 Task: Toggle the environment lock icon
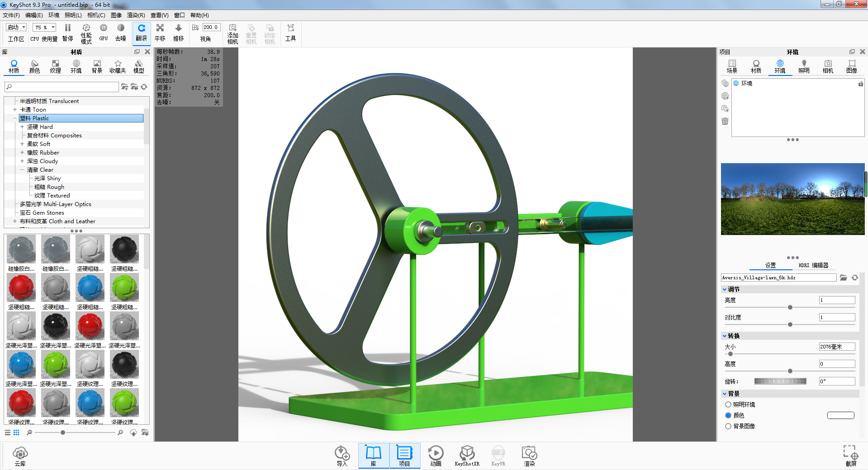[x=860, y=84]
